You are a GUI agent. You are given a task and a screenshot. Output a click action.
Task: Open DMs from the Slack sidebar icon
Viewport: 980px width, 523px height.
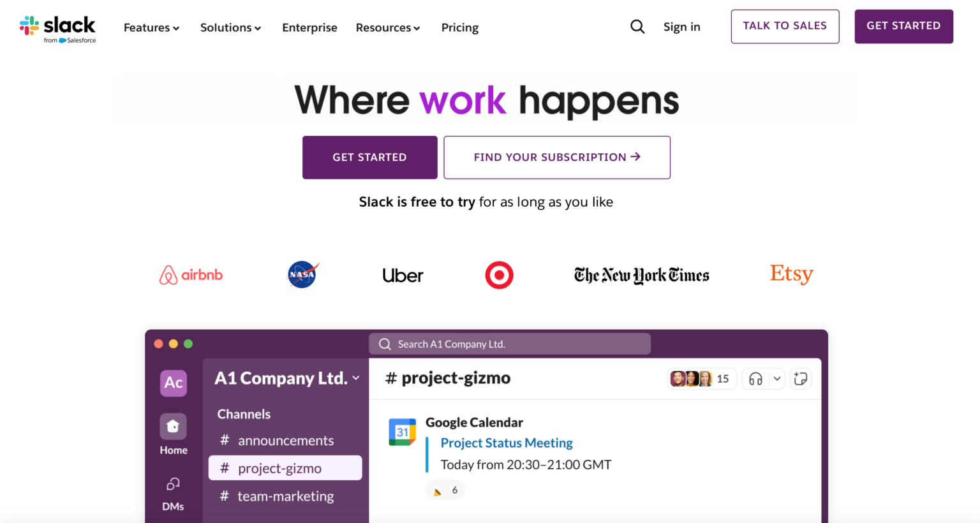click(x=172, y=485)
